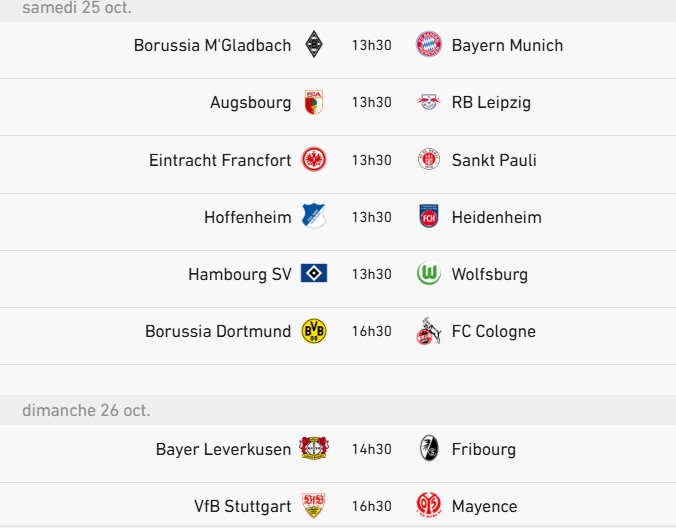
Task: Click the RB Leipzig logo
Action: [x=429, y=102]
